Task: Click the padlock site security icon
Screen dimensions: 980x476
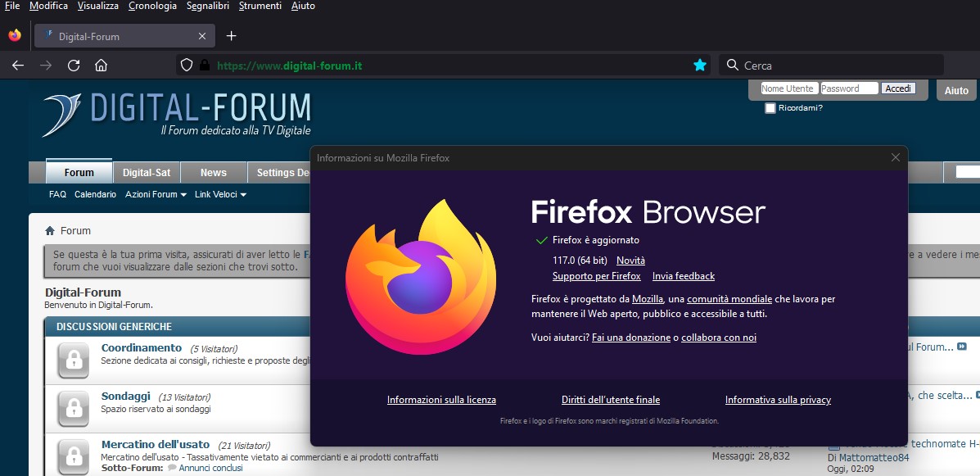Action: [204, 65]
